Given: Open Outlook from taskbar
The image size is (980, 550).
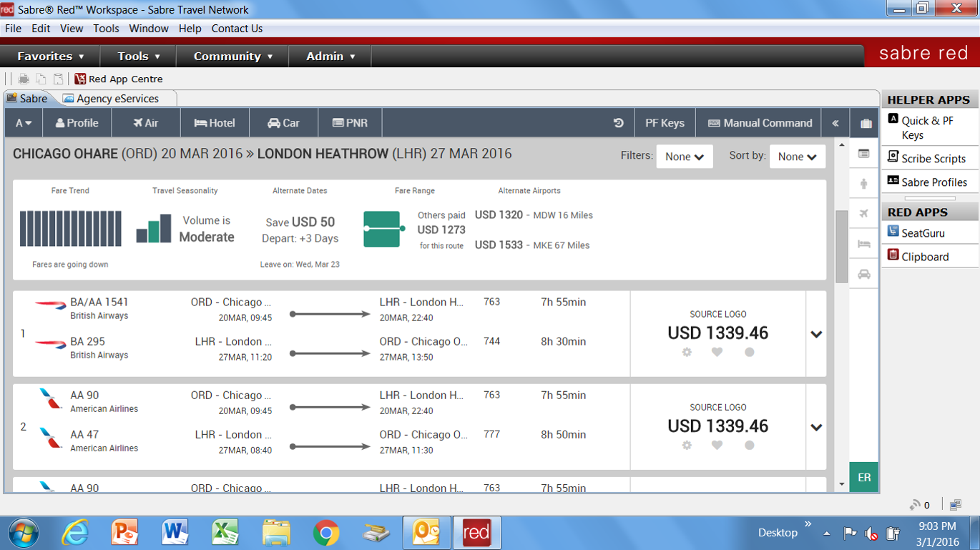Looking at the screenshot, I should [x=426, y=533].
